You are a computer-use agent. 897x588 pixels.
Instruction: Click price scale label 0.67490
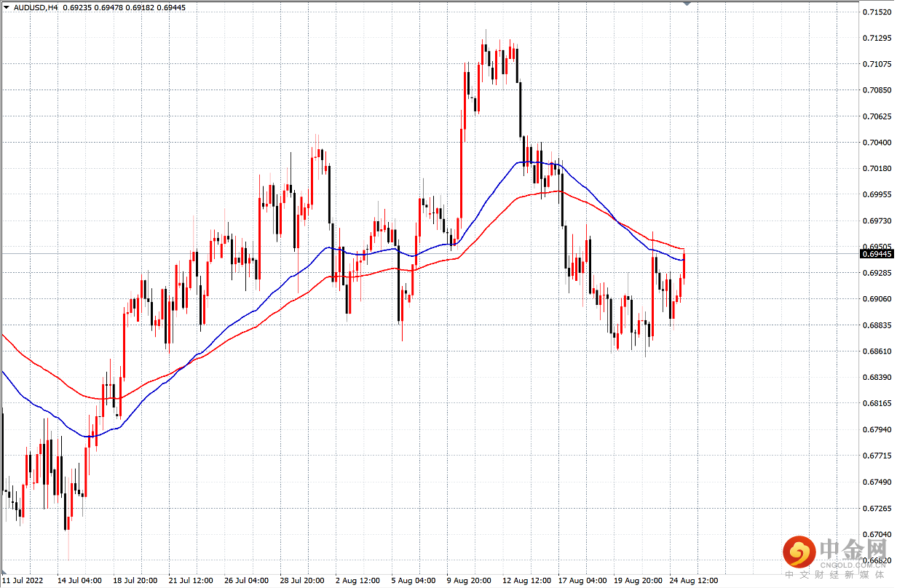click(x=877, y=482)
